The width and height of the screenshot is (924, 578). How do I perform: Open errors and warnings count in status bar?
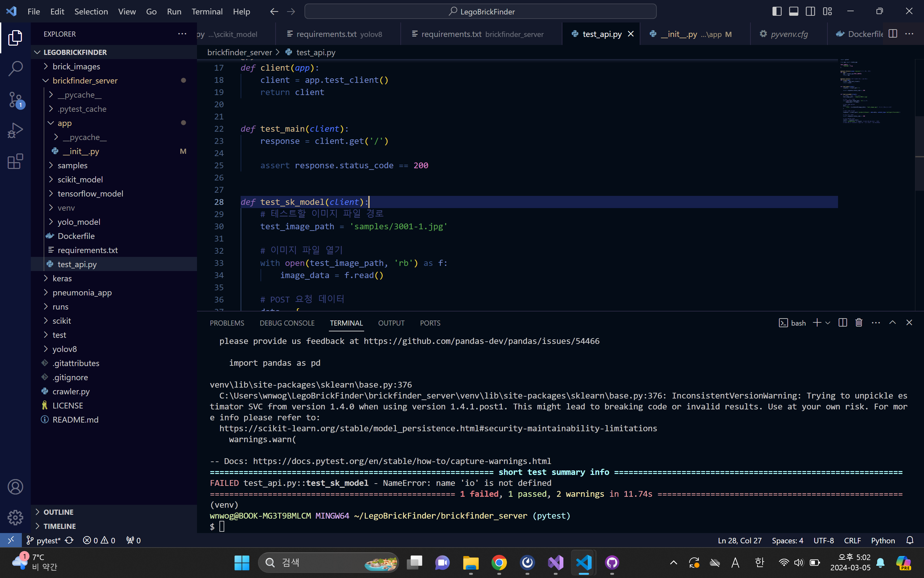click(x=99, y=540)
